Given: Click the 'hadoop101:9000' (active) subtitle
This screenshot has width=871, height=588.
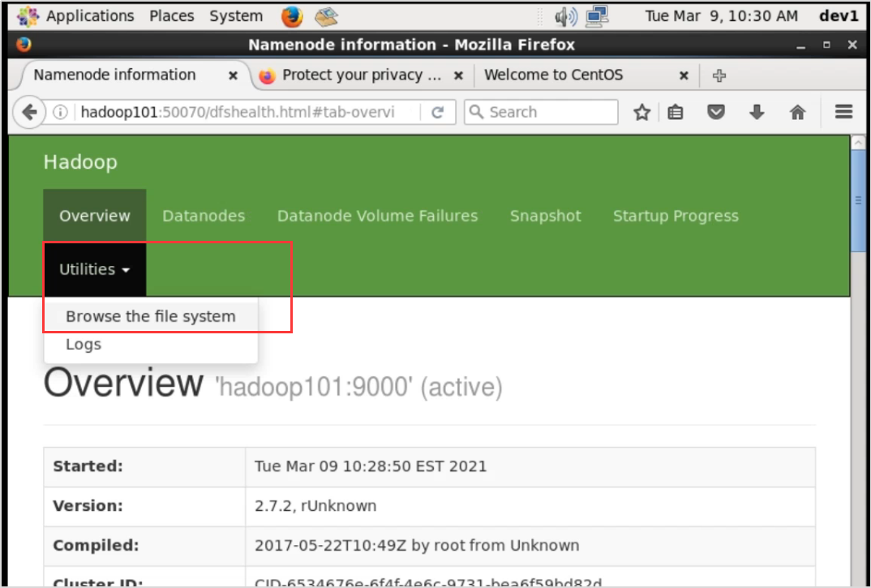Looking at the screenshot, I should coord(358,387).
